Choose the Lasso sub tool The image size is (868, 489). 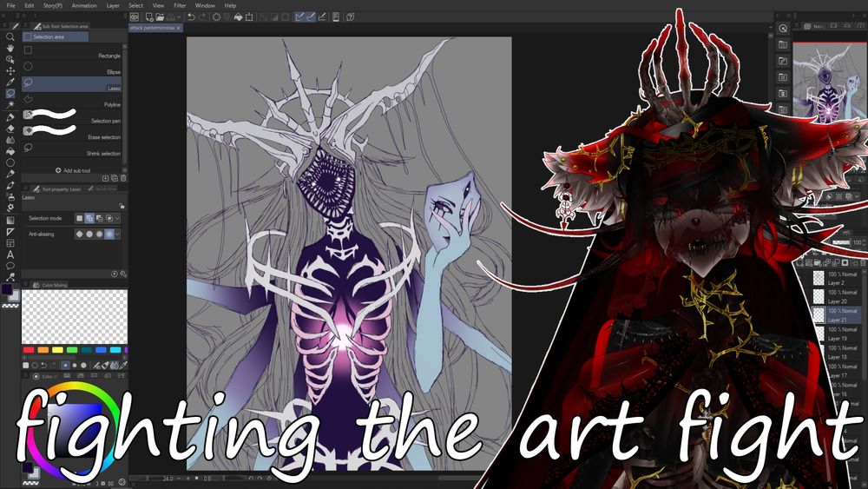(x=72, y=84)
